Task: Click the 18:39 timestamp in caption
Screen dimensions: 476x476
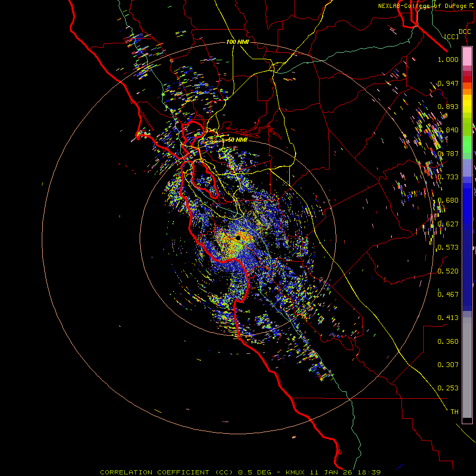Action: click(x=369, y=472)
